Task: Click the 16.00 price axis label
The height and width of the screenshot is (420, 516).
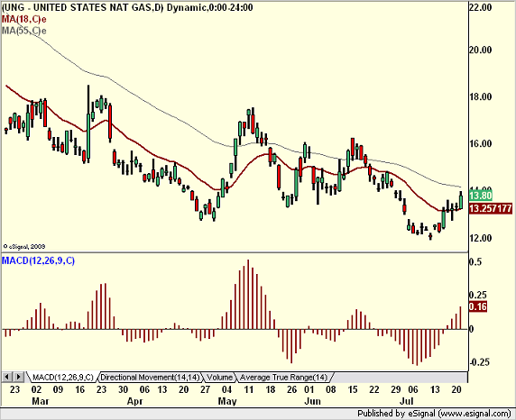Action: (480, 143)
